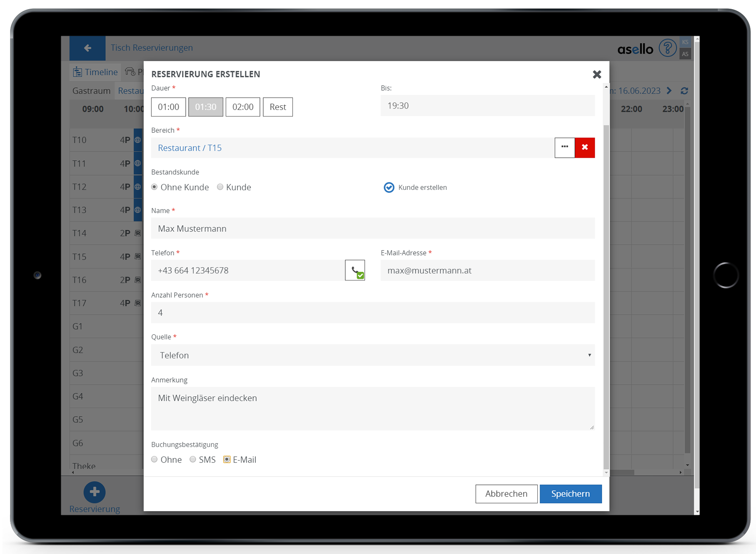Select the Gastraum tab
Viewport: 756px width, 554px height.
pos(91,91)
